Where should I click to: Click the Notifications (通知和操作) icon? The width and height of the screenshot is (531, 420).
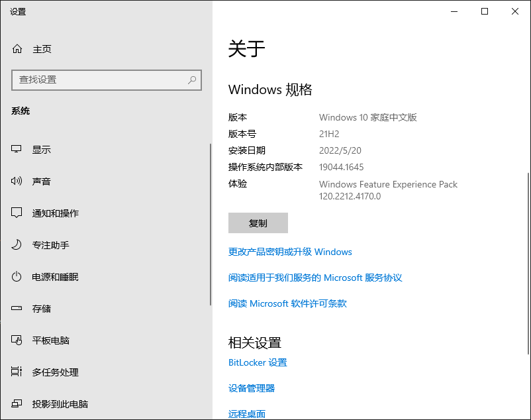[x=17, y=213]
